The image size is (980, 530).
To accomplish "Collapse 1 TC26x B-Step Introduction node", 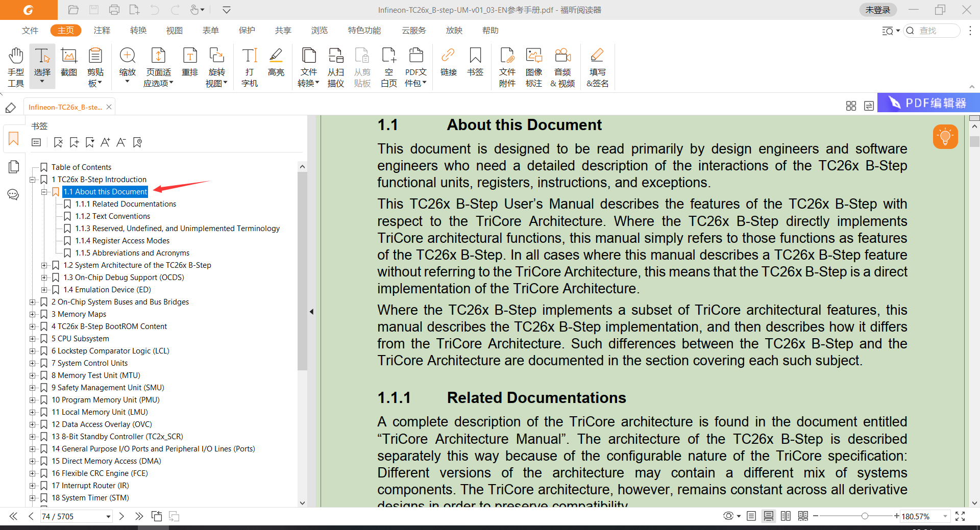I will tap(32, 180).
